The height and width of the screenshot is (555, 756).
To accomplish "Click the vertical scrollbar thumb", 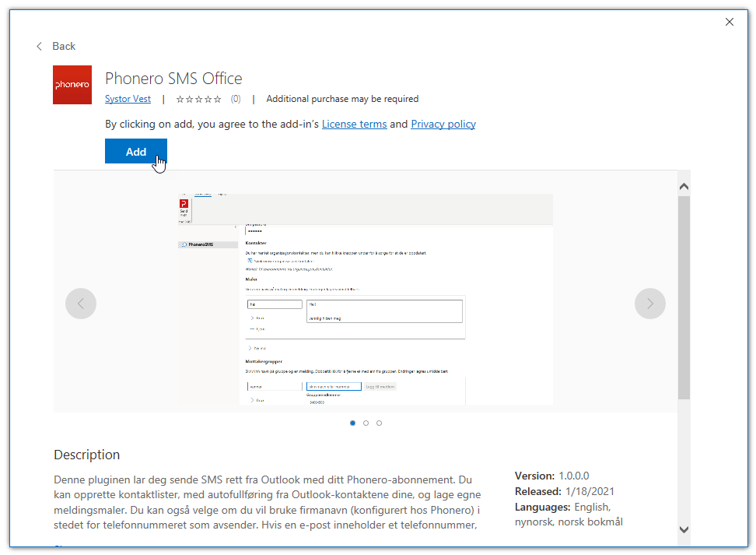I will click(x=684, y=298).
